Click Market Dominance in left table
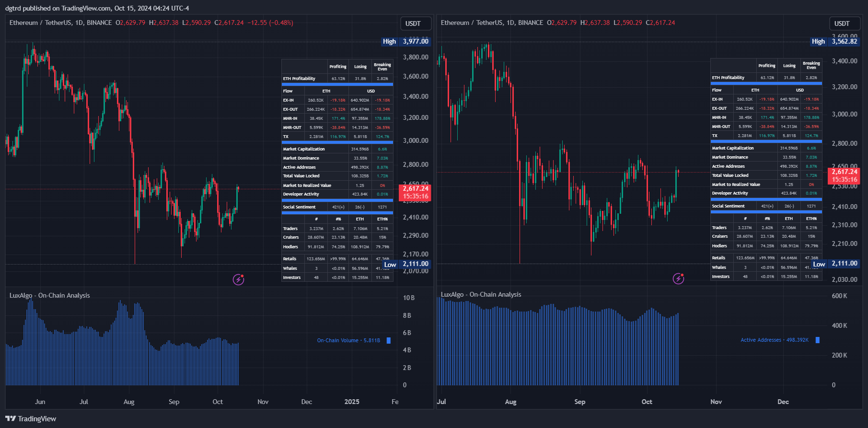Image resolution: width=868 pixels, height=428 pixels. pos(301,158)
